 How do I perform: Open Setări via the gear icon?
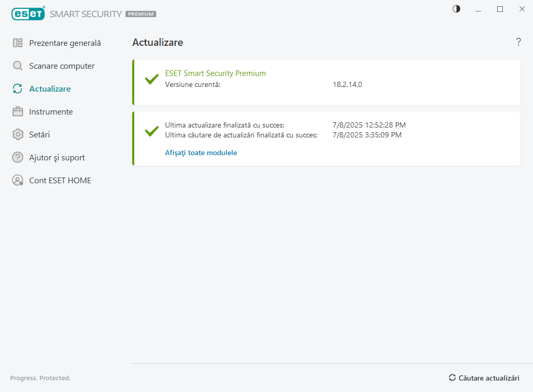[x=17, y=134]
